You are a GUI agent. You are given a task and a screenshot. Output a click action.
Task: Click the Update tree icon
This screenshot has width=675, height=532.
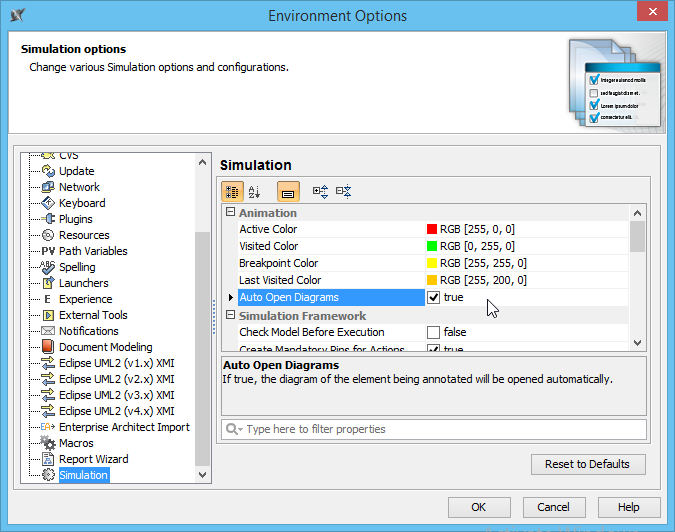tap(48, 171)
